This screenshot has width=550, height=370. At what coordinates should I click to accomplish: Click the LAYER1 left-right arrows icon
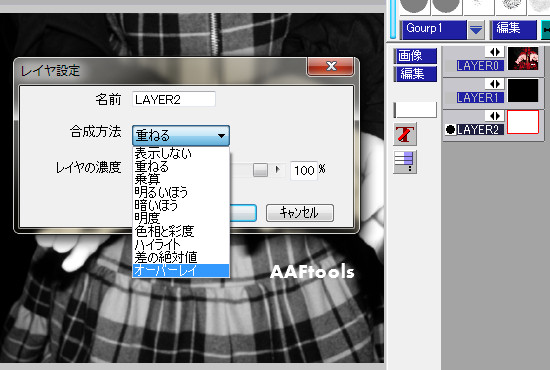pyautogui.click(x=495, y=84)
